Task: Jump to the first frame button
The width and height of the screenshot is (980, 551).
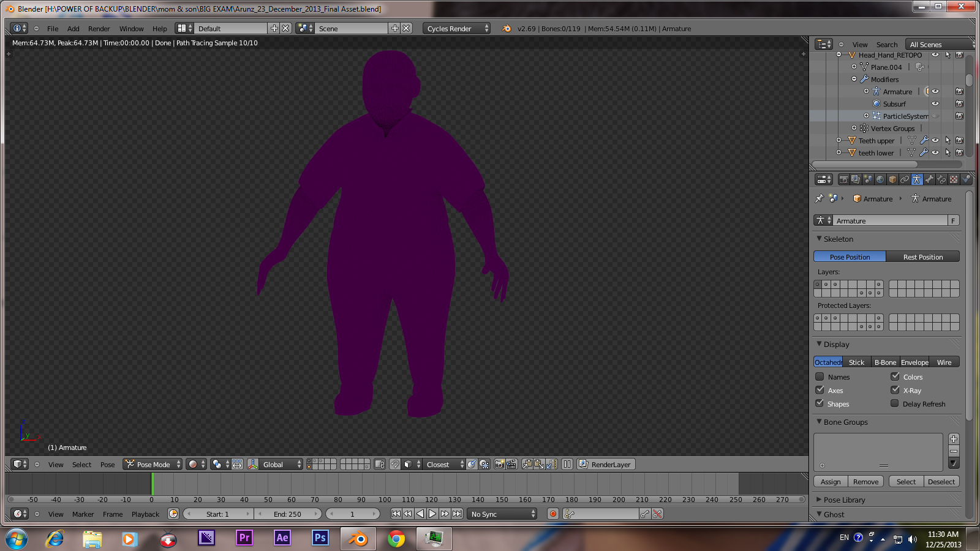Action: tap(396, 514)
